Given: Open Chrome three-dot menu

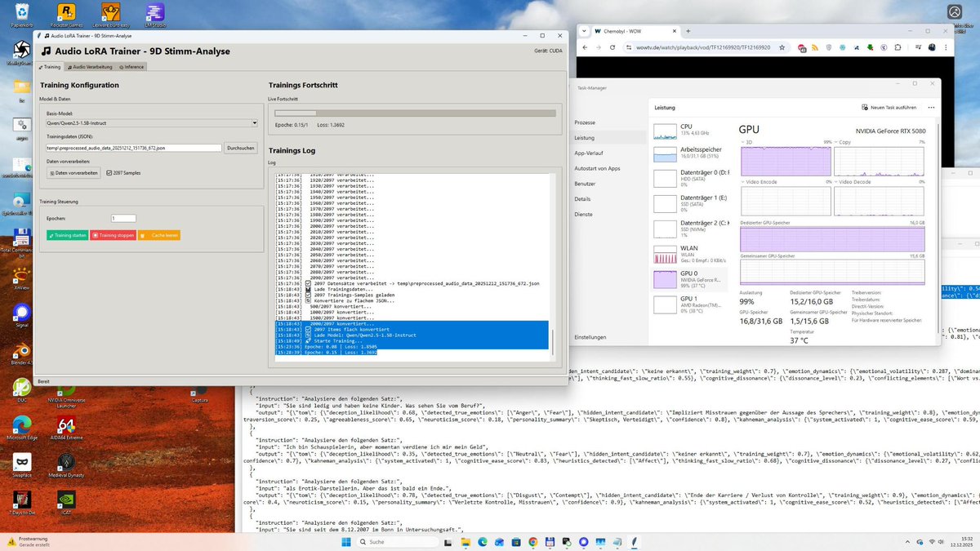Looking at the screenshot, I should tap(945, 47).
